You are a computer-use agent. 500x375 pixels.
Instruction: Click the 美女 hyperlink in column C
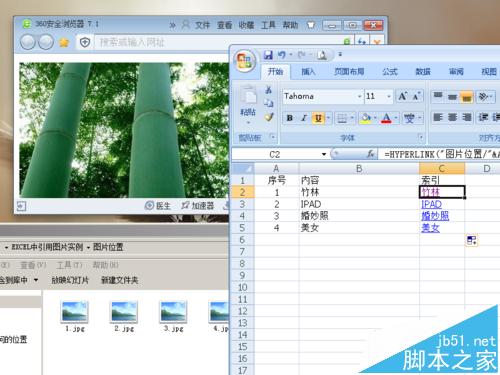430,228
